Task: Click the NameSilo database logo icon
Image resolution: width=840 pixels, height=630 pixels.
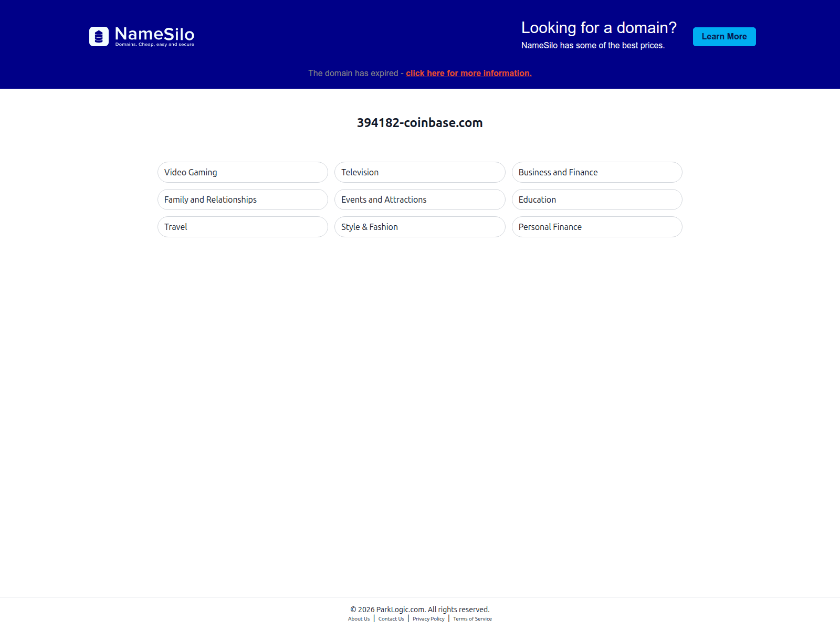Action: pyautogui.click(x=99, y=37)
